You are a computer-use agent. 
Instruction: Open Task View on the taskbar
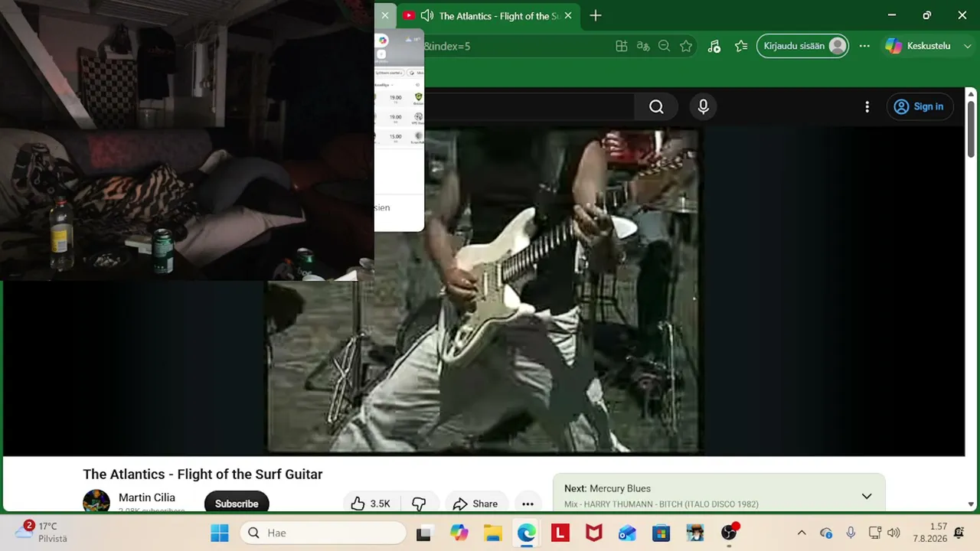[423, 533]
